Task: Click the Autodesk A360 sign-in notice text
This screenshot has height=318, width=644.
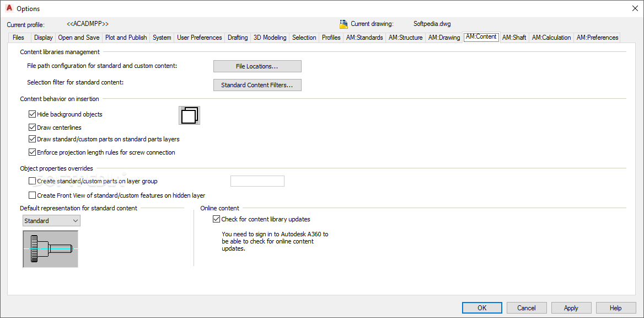Action: (x=275, y=241)
